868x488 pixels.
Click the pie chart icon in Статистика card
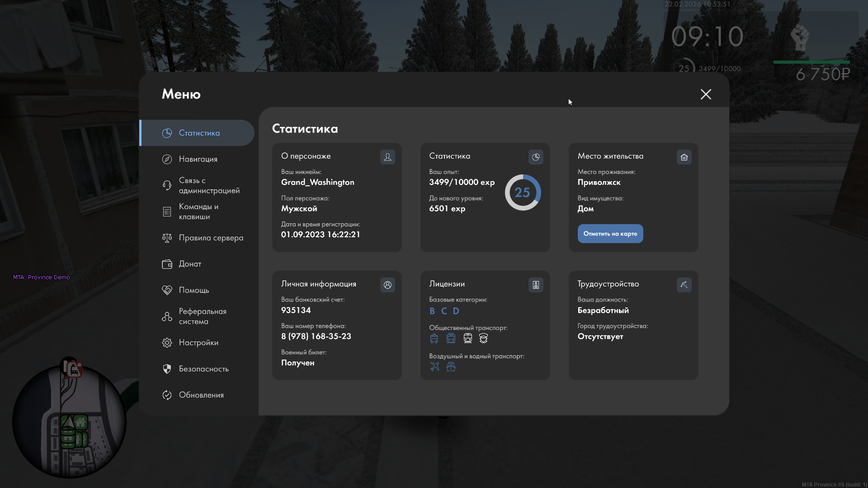point(536,157)
